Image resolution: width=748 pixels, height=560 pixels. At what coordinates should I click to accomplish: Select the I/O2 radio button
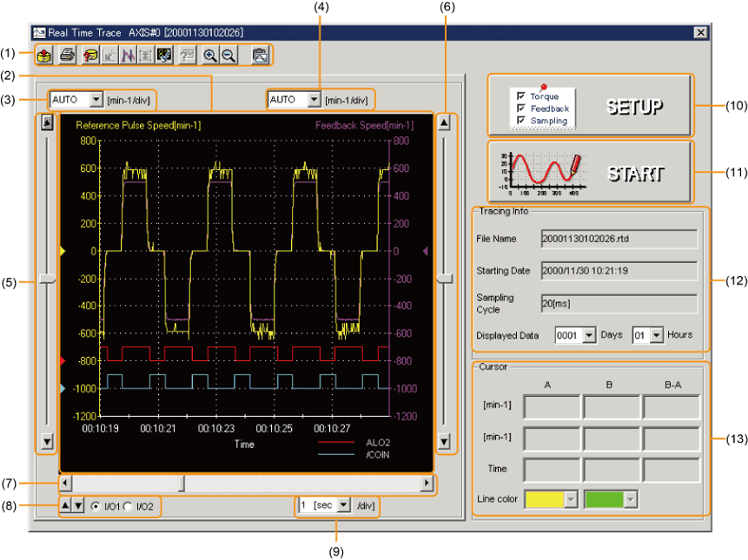coord(128,505)
